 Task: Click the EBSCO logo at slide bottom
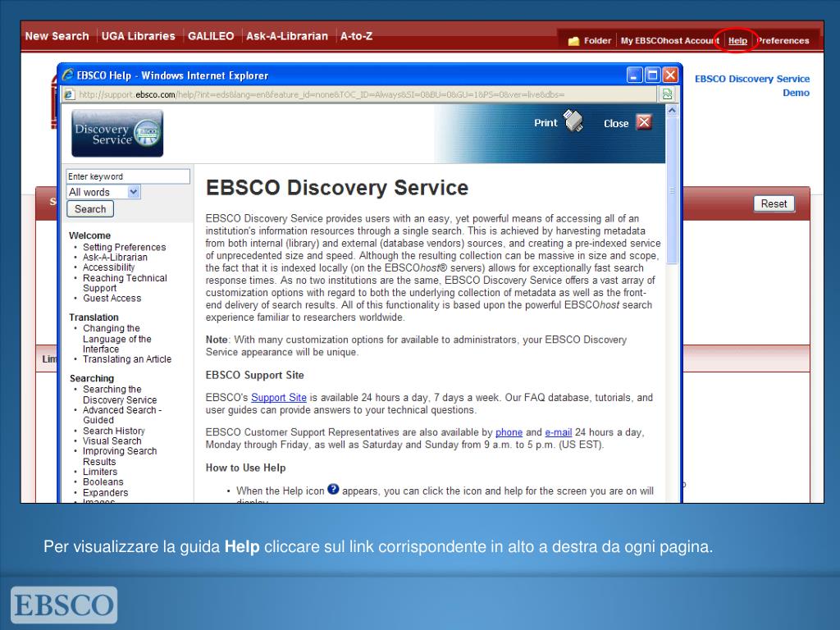[x=64, y=605]
